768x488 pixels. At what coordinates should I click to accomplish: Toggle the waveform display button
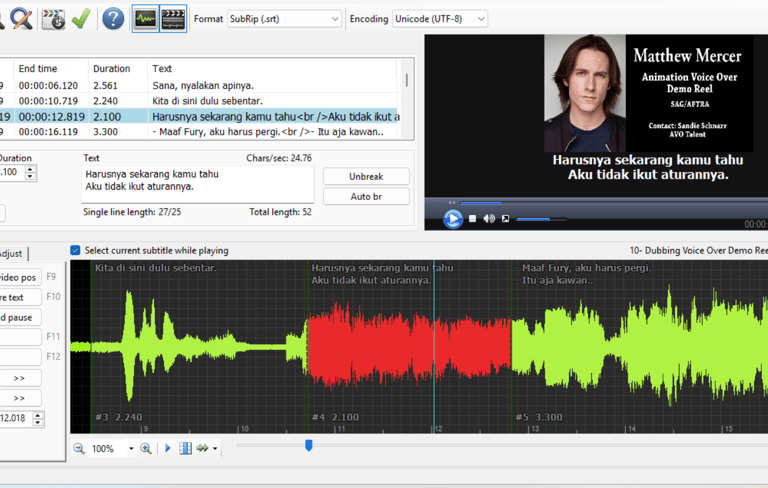(x=145, y=19)
